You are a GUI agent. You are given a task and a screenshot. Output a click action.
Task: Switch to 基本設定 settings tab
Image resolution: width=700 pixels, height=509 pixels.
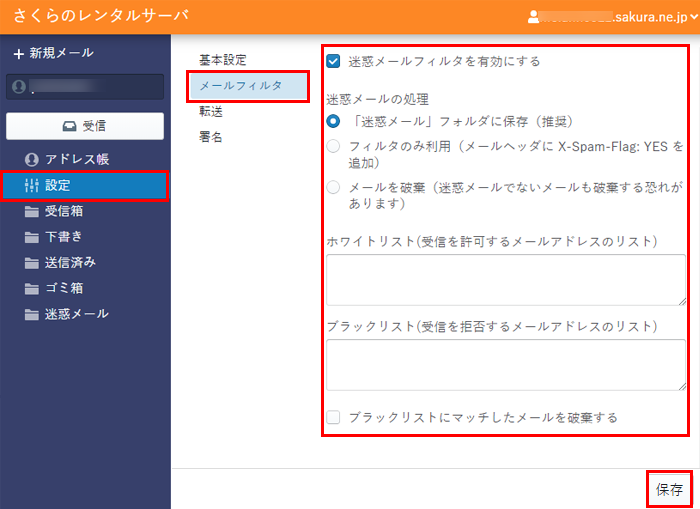click(x=222, y=60)
